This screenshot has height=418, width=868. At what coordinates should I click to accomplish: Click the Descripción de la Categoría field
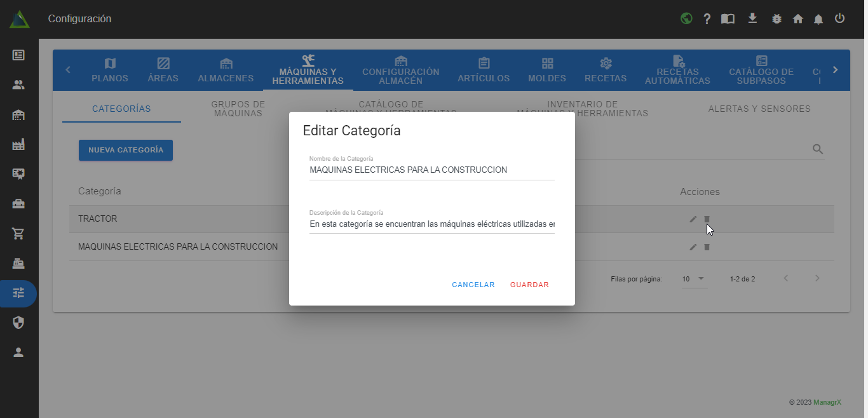pos(431,224)
